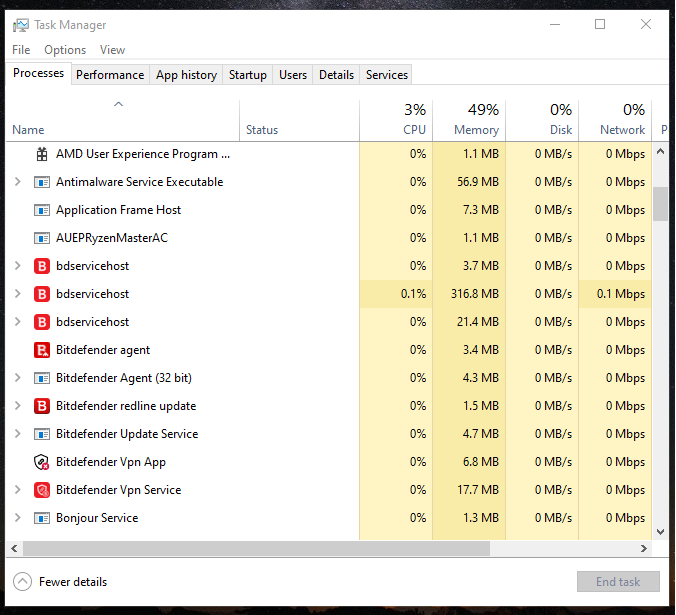676x615 pixels.
Task: Click the 316.8 MB memory cell
Action: point(469,294)
